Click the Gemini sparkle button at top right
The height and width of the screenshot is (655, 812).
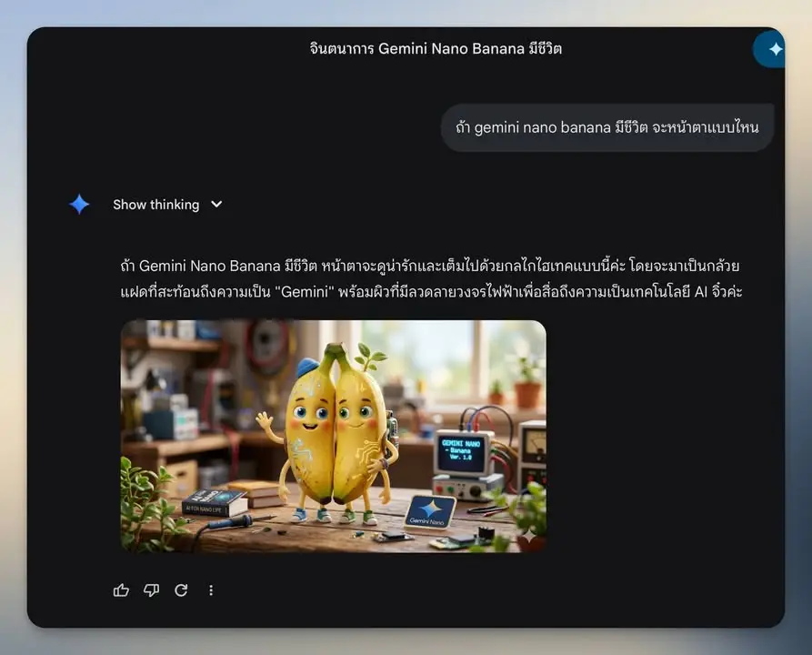(x=769, y=49)
